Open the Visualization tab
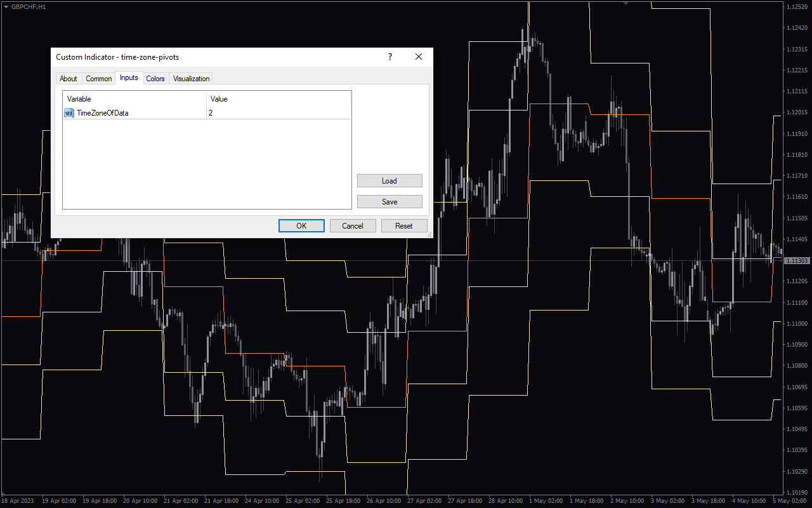 (191, 79)
